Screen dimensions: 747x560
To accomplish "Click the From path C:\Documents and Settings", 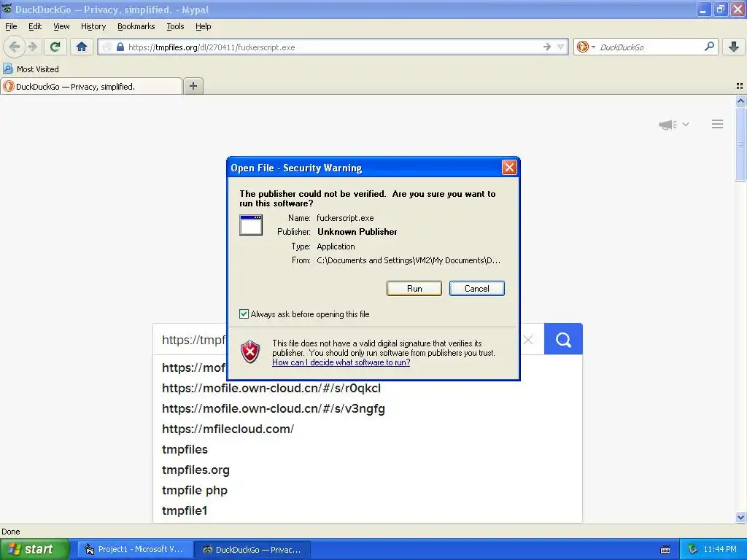I will coord(409,260).
